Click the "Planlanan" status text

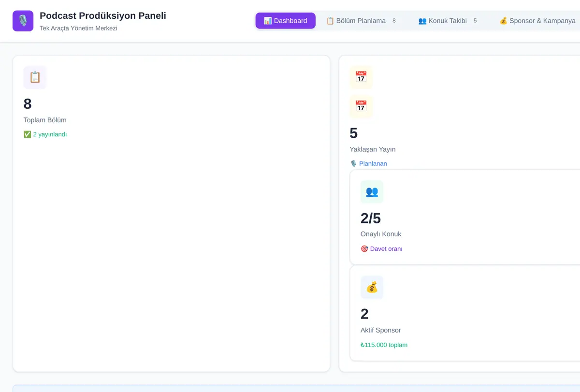pyautogui.click(x=368, y=163)
